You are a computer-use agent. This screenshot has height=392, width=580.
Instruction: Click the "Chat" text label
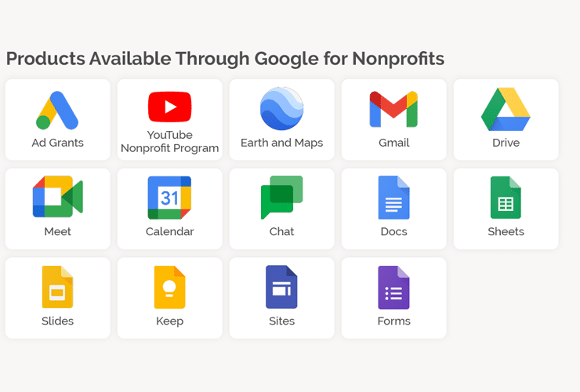click(282, 231)
